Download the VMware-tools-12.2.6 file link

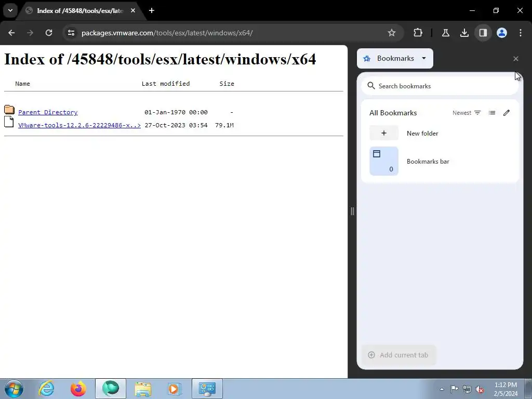(x=79, y=125)
